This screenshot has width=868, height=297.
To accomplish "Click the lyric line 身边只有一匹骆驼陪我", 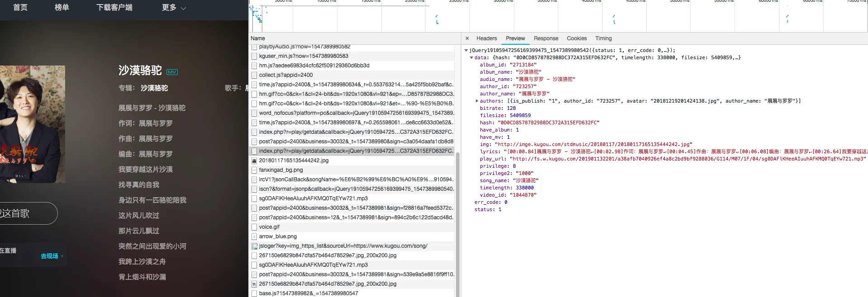I will pyautogui.click(x=152, y=200).
